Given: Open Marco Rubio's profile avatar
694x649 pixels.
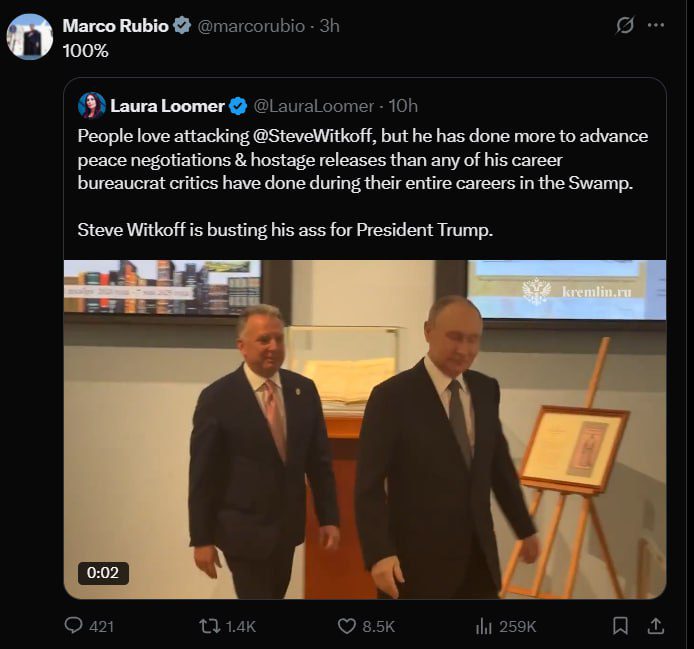Looking at the screenshot, I should coord(30,37).
